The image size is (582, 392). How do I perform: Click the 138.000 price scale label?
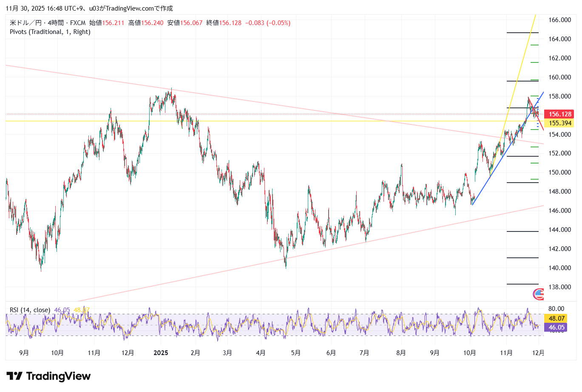pyautogui.click(x=559, y=287)
